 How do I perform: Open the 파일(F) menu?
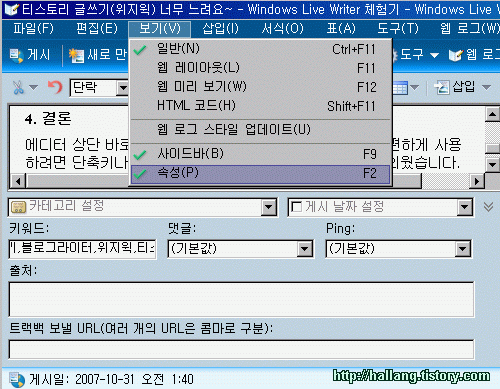click(x=33, y=29)
